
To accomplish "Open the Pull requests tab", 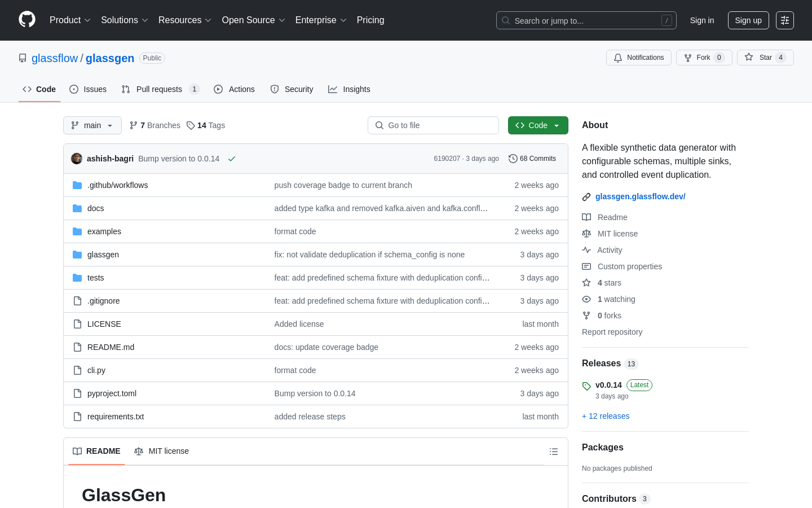I will (x=161, y=89).
